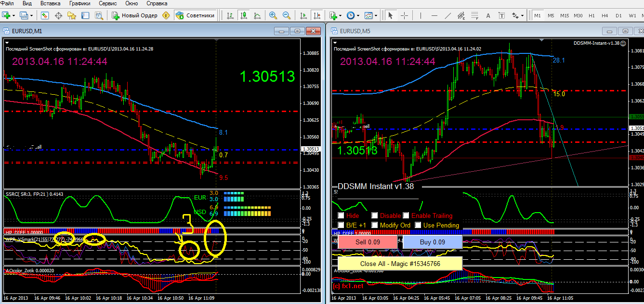Expand the indicators dropdown arrow
The image size is (644, 304).
point(340,15)
